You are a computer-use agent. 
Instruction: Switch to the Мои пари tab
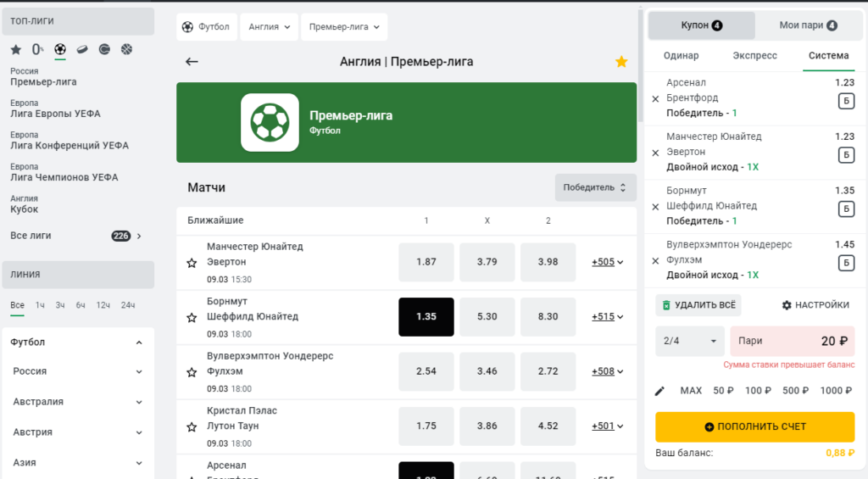[x=808, y=25]
